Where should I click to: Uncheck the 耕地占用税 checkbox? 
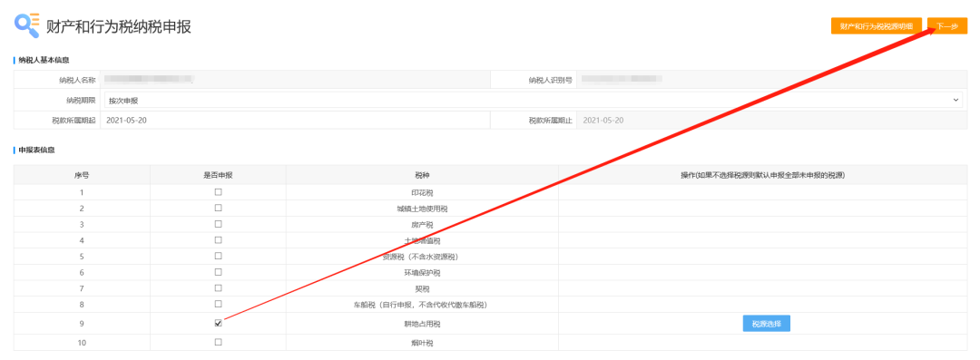tap(218, 323)
